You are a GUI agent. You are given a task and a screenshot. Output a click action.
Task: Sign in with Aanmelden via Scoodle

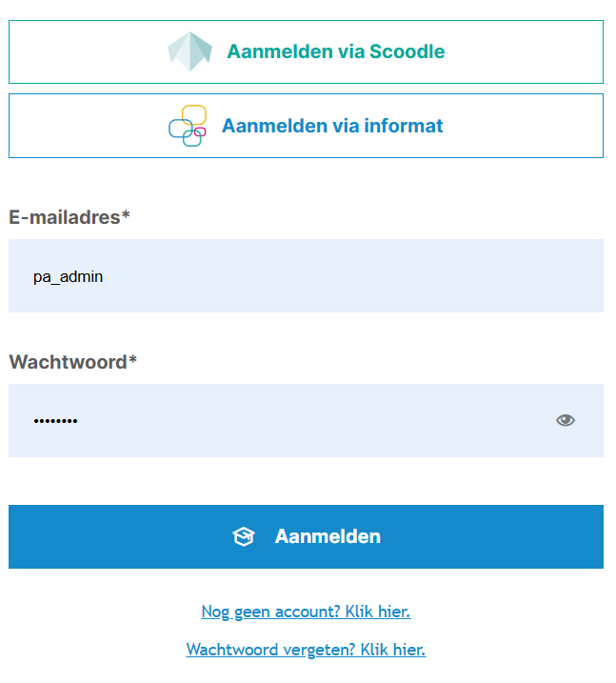(x=306, y=51)
